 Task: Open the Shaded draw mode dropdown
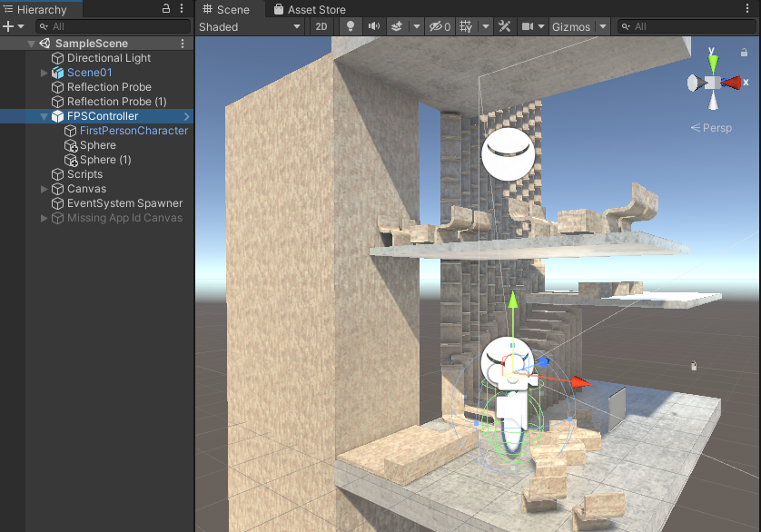[x=250, y=26]
